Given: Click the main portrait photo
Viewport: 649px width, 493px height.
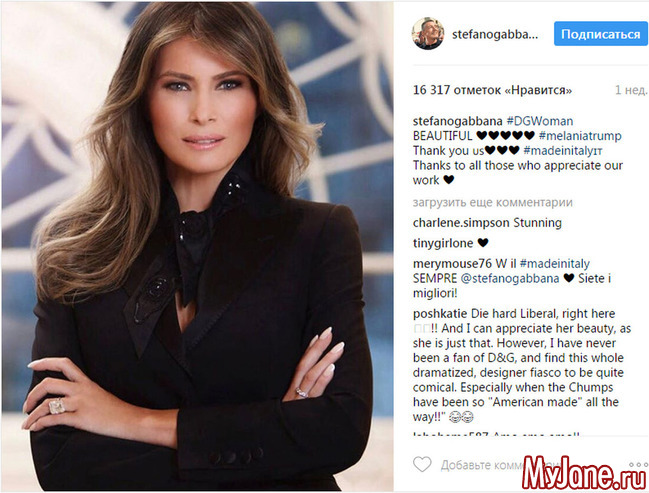Looking at the screenshot, I should (x=197, y=246).
